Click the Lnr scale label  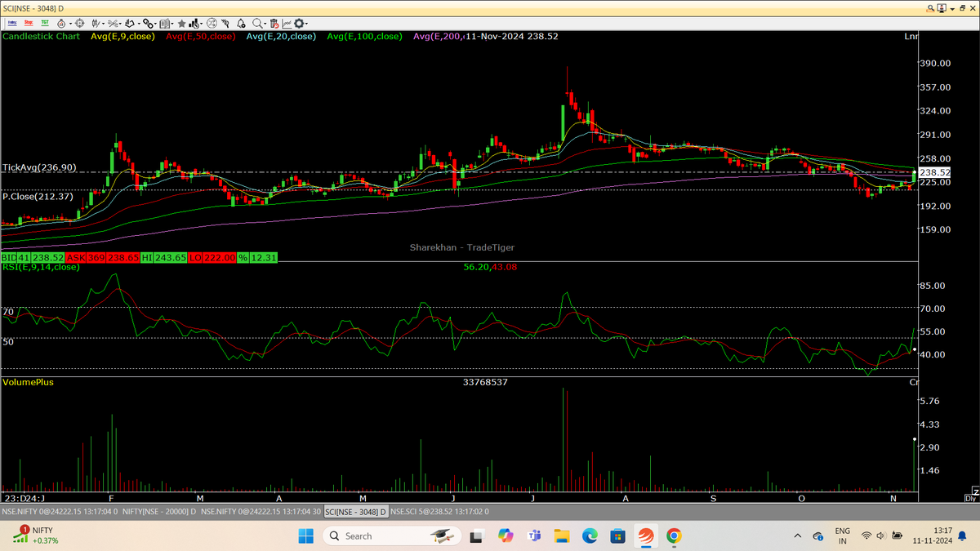(x=911, y=36)
